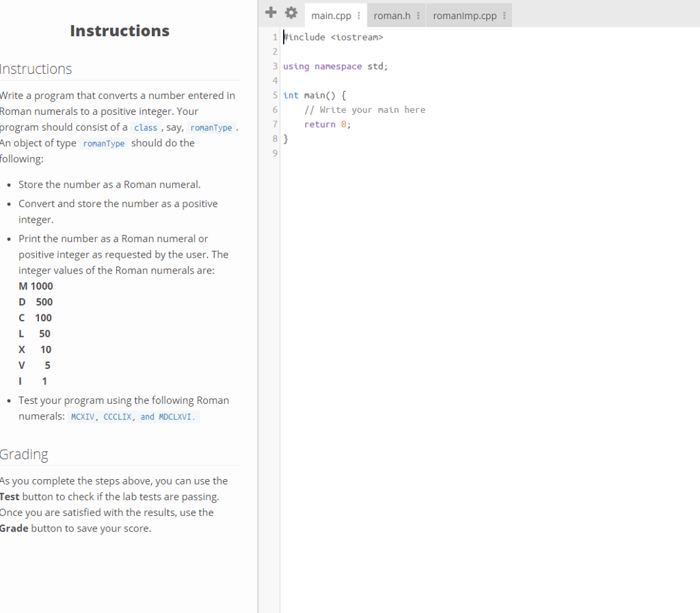Screen dimensions: 700x613
Task: Switch to the romanImp.cpp tab
Action: tap(464, 15)
